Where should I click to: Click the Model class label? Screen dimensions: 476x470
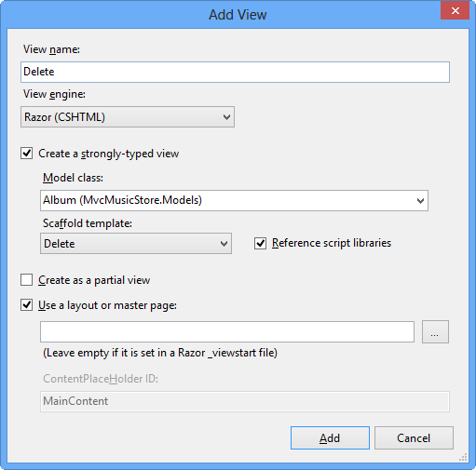[73, 178]
